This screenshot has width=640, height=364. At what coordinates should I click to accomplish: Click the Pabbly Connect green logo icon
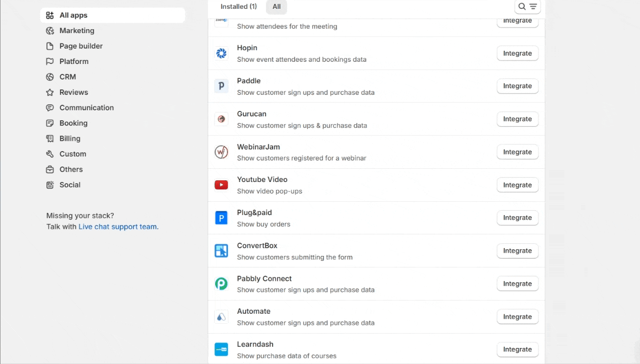[x=221, y=284]
